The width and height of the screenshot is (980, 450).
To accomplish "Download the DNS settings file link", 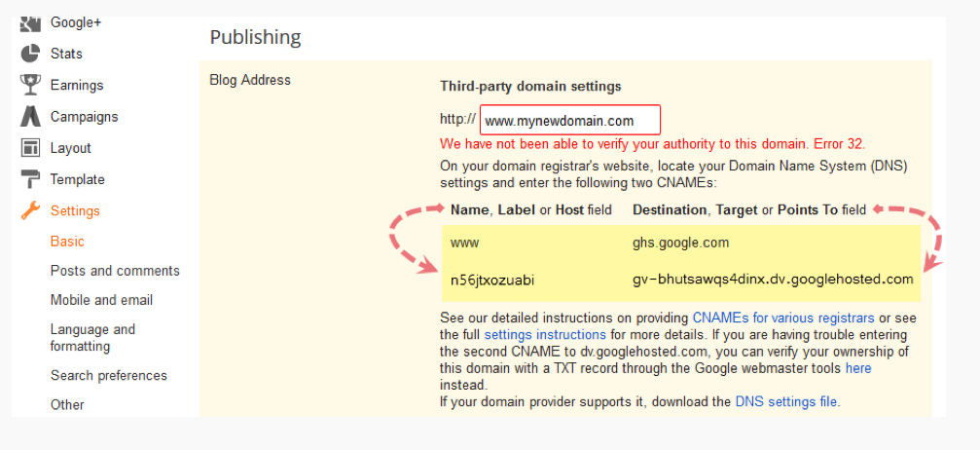I will 785,402.
